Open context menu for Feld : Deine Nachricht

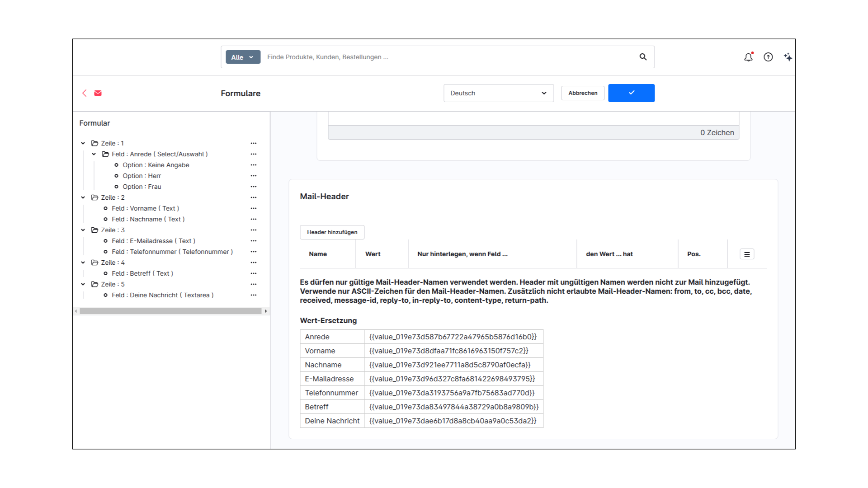click(254, 295)
